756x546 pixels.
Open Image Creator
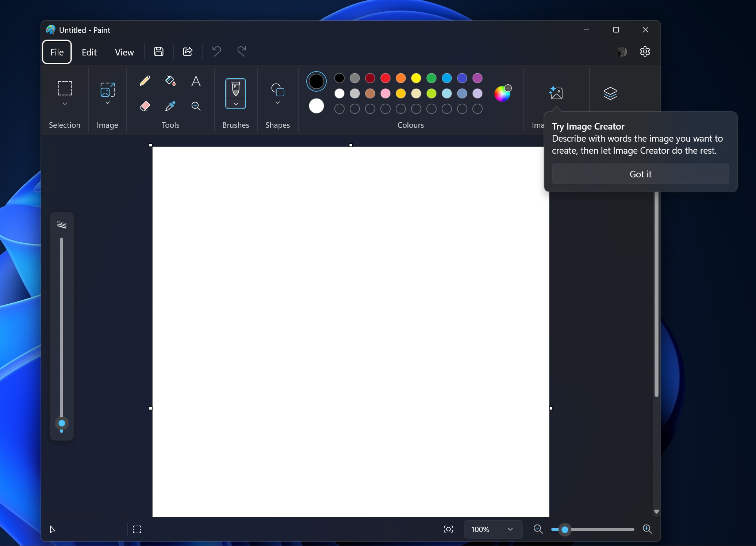coord(556,93)
